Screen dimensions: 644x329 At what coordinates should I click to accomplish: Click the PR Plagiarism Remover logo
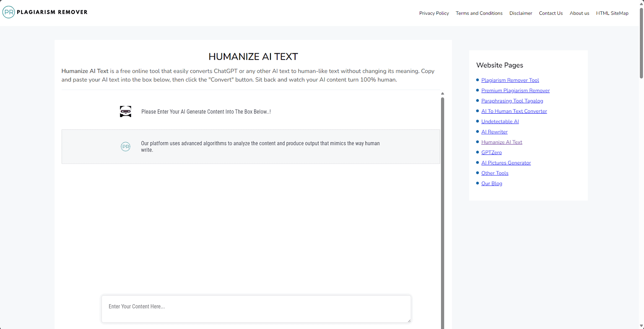[x=45, y=12]
